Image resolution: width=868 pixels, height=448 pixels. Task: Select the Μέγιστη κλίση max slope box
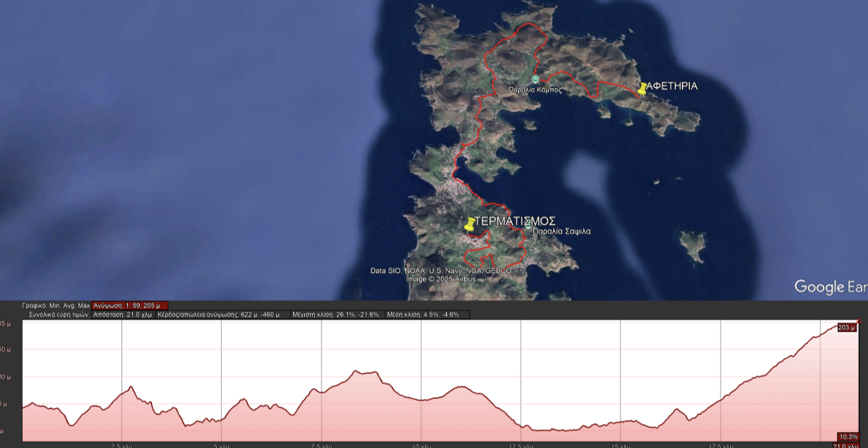[x=336, y=314]
